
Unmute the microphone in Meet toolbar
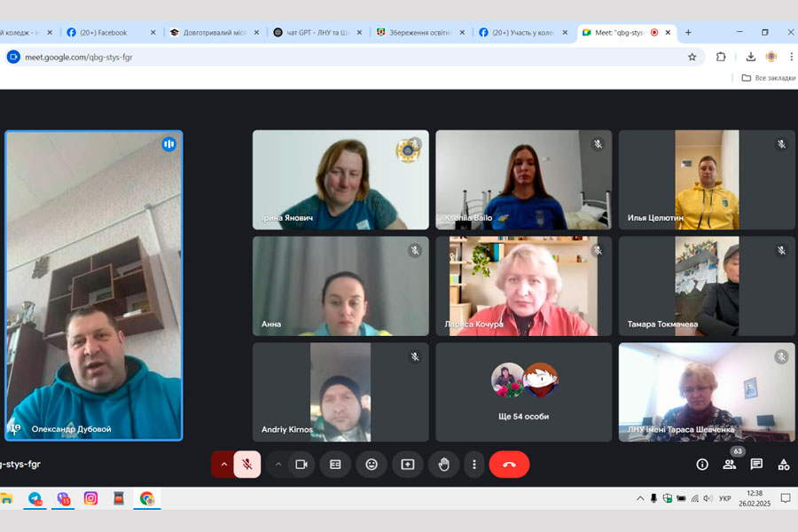coord(247,465)
